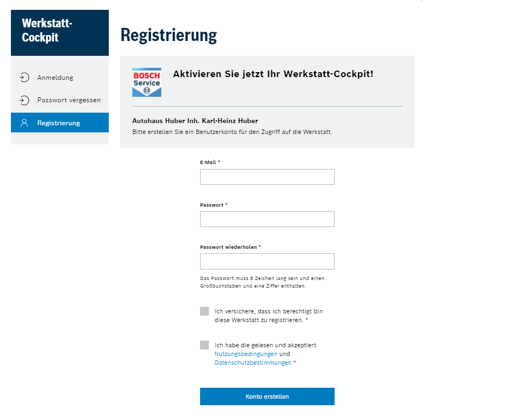Check the authorization confirmation checkbox
This screenshot has height=420, width=515.
tap(204, 311)
